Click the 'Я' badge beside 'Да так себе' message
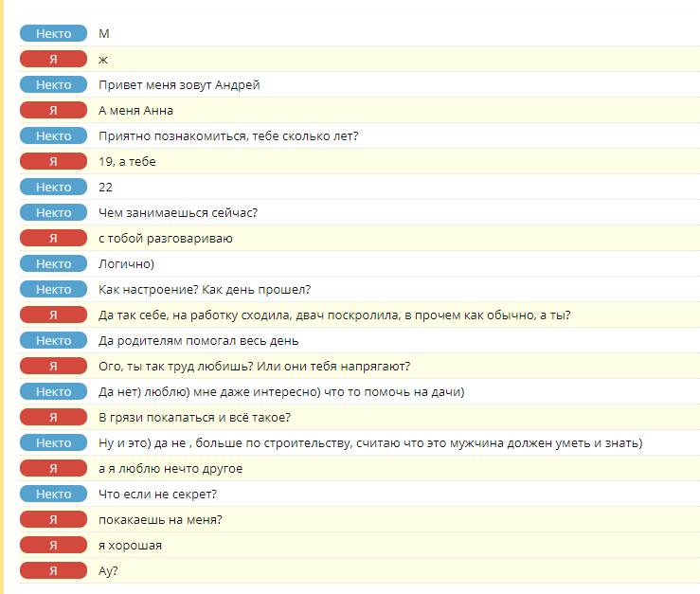Screen dimensions: 700x594 [54, 315]
